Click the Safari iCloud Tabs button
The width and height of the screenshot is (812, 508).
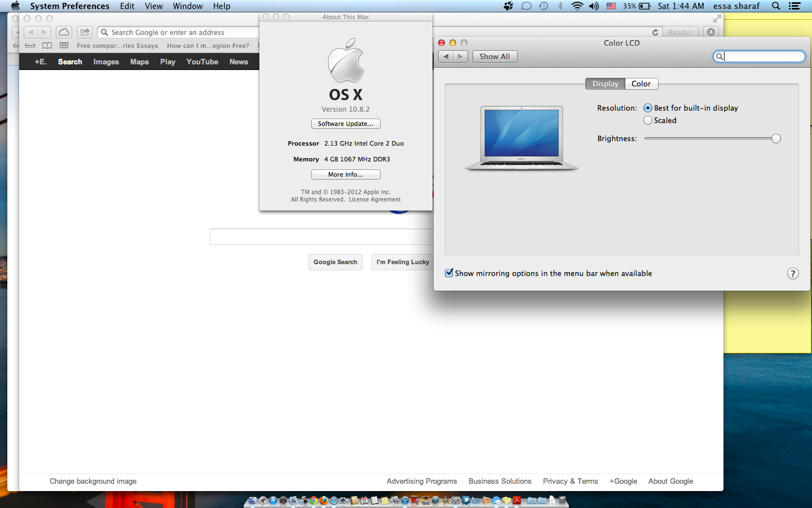(64, 32)
